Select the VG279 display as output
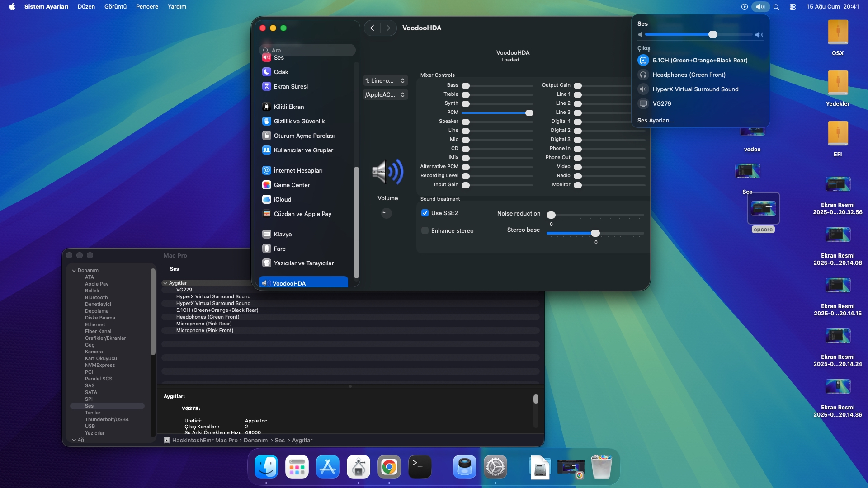This screenshot has height=488, width=868. click(x=661, y=103)
